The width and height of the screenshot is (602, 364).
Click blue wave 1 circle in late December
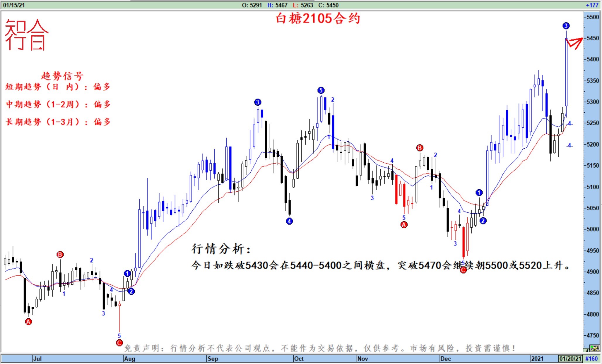479,193
